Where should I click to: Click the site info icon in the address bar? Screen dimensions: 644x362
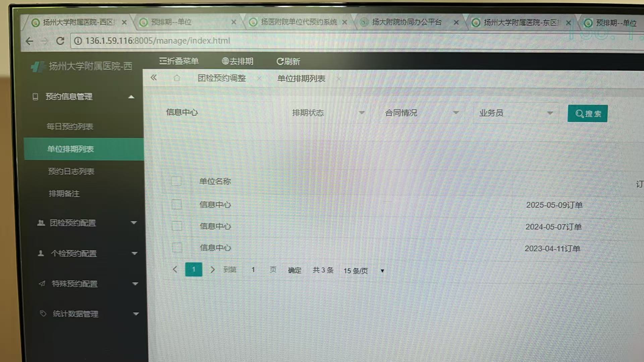pos(78,41)
